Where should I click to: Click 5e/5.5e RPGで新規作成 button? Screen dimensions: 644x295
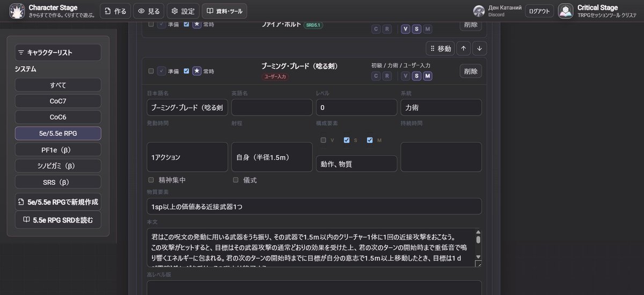(58, 202)
